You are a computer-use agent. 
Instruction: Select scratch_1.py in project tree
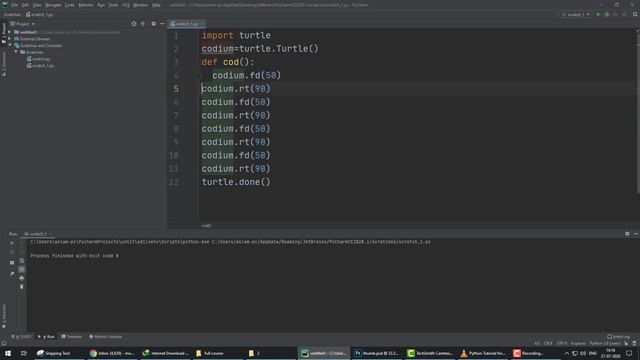tap(40, 65)
